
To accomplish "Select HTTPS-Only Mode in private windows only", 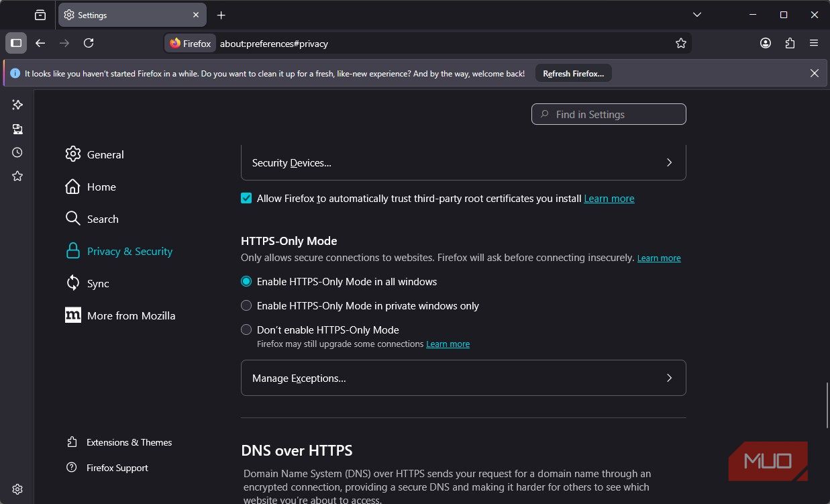I will (246, 306).
